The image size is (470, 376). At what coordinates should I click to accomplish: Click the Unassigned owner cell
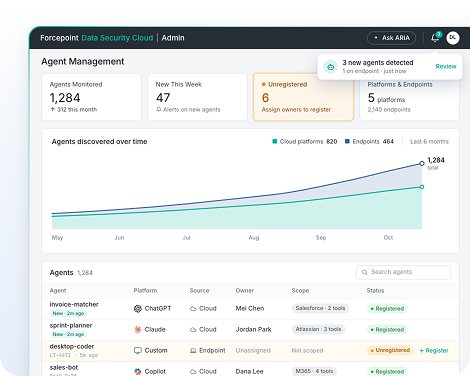[x=253, y=351]
